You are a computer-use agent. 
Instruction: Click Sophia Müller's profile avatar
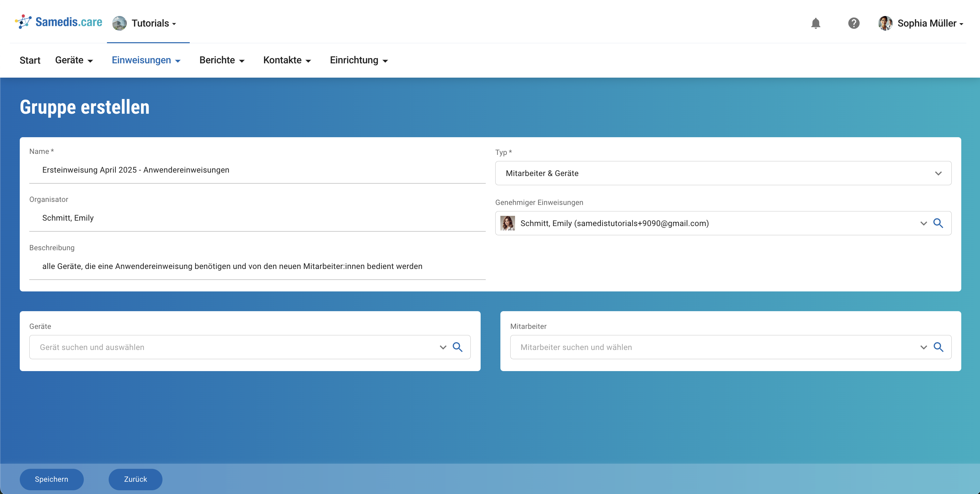pos(885,23)
